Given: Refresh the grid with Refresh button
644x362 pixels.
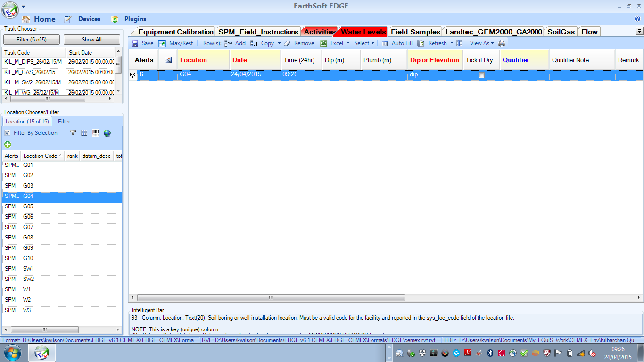Looking at the screenshot, I should pos(432,43).
